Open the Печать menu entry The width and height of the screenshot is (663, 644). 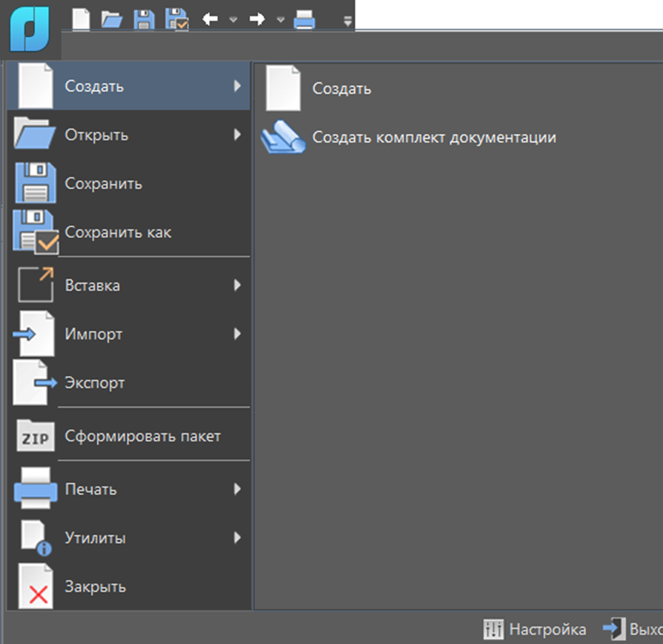click(129, 489)
